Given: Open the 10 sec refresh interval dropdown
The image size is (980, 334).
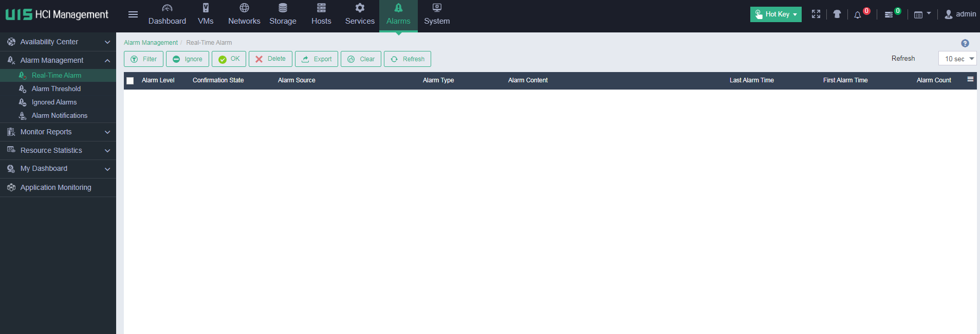Looking at the screenshot, I should click(x=957, y=59).
